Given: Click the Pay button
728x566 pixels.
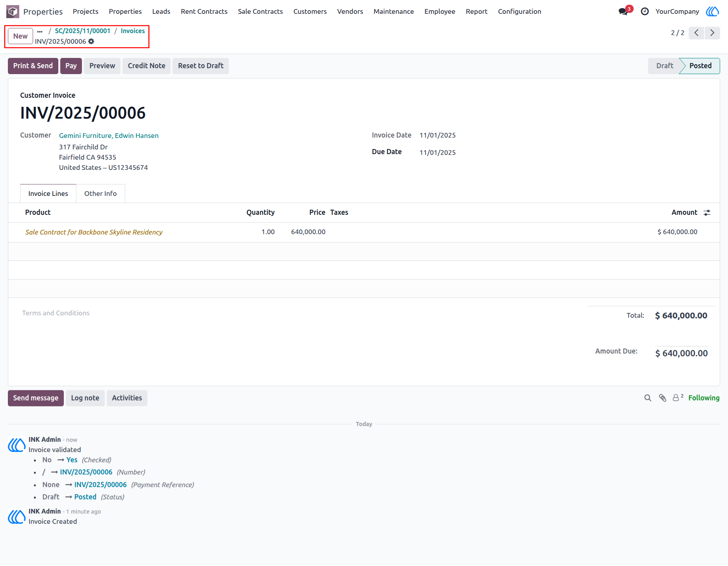Looking at the screenshot, I should pyautogui.click(x=71, y=66).
